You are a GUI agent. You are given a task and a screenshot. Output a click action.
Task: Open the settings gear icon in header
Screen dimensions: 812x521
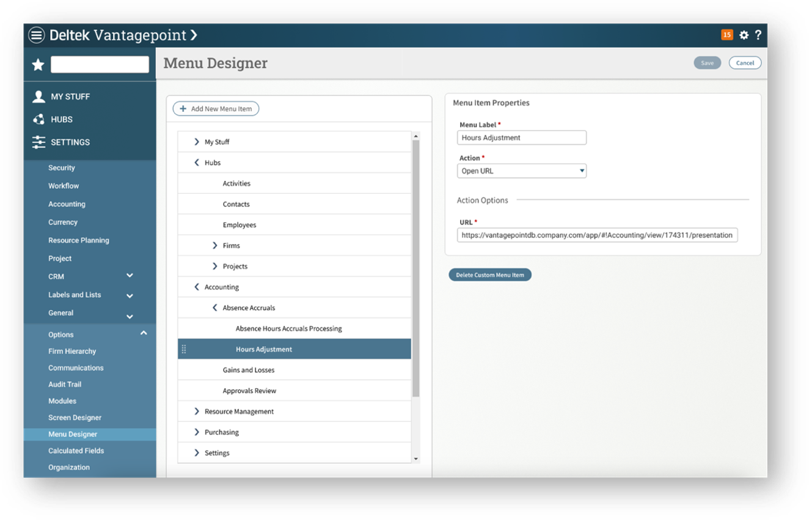[744, 35]
